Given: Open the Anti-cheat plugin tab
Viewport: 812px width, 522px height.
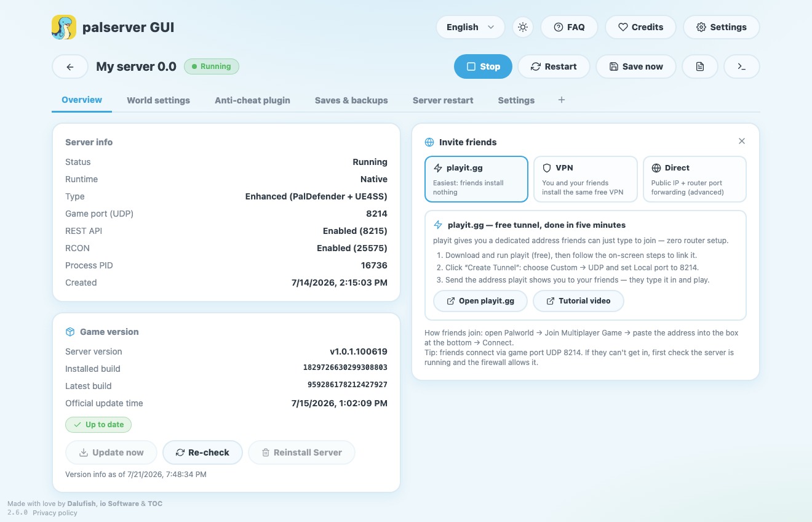Looking at the screenshot, I should click(x=252, y=100).
